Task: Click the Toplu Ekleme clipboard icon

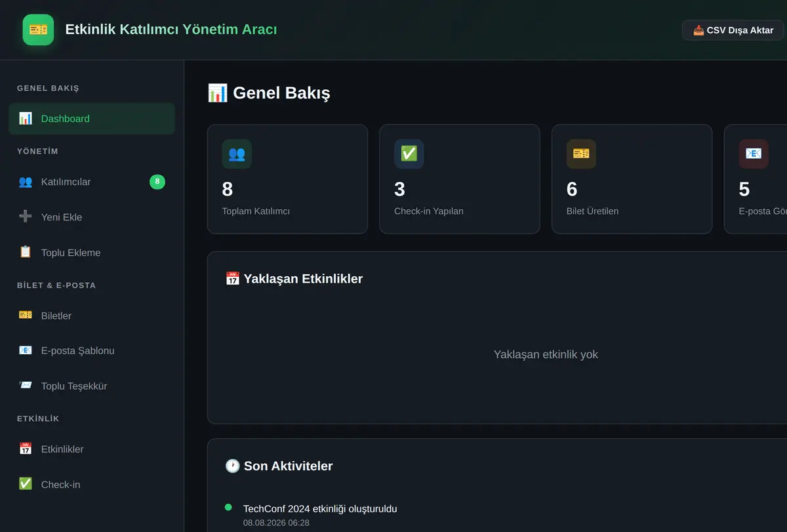Action: click(26, 253)
